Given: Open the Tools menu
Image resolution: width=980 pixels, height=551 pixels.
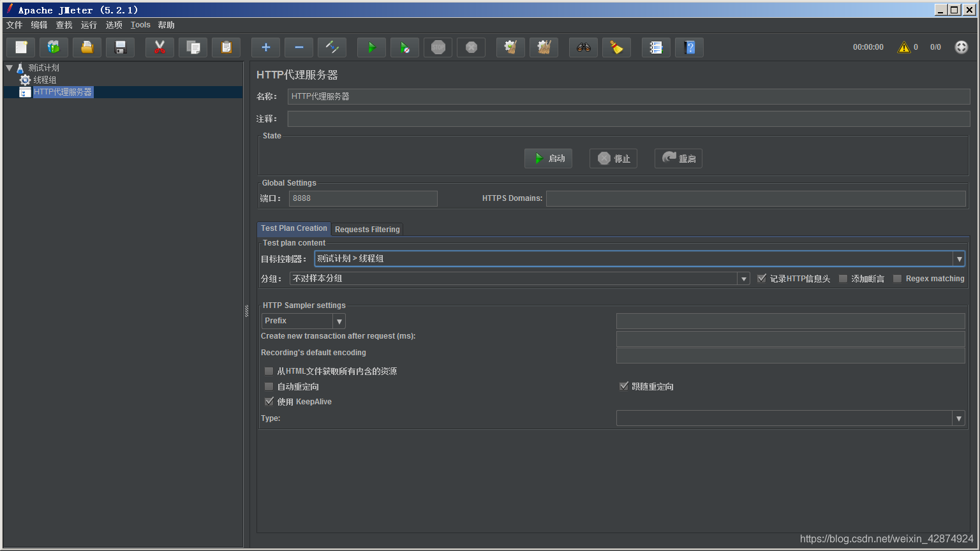Looking at the screenshot, I should [140, 25].
